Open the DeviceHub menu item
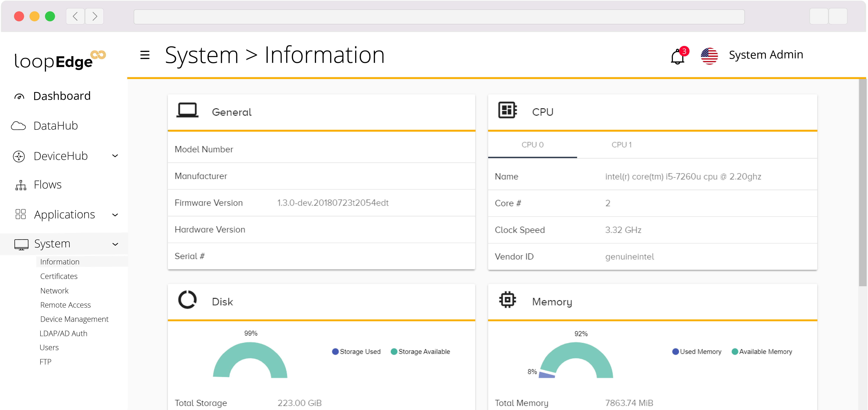This screenshot has height=410, width=868. 61,156
